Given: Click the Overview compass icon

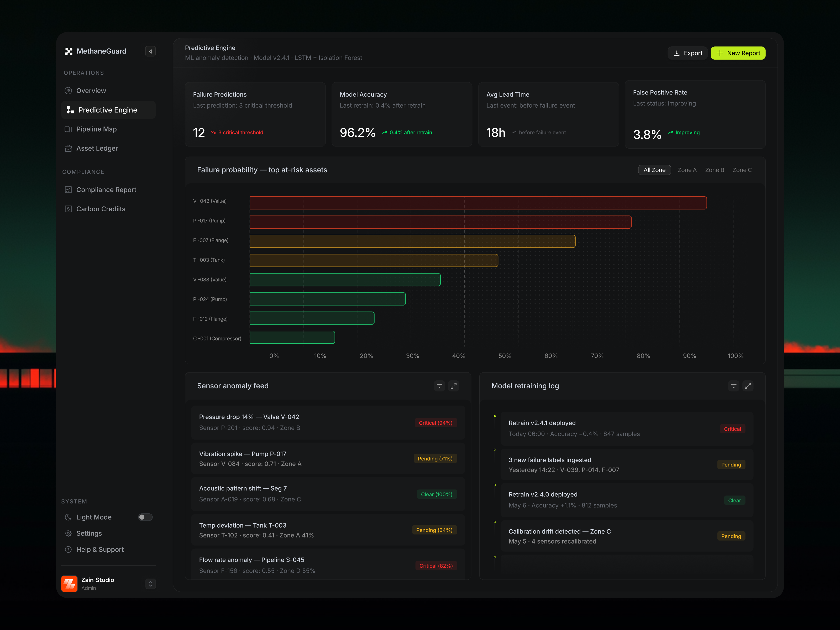Looking at the screenshot, I should [x=68, y=91].
